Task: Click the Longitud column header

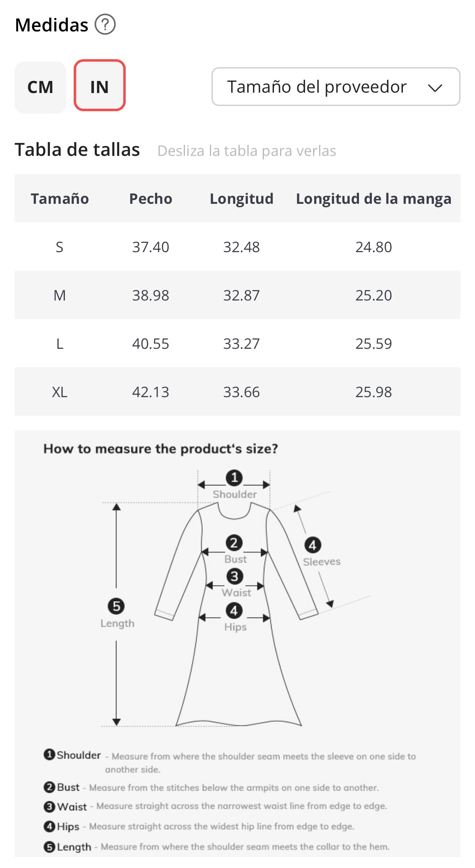Action: coord(241,199)
